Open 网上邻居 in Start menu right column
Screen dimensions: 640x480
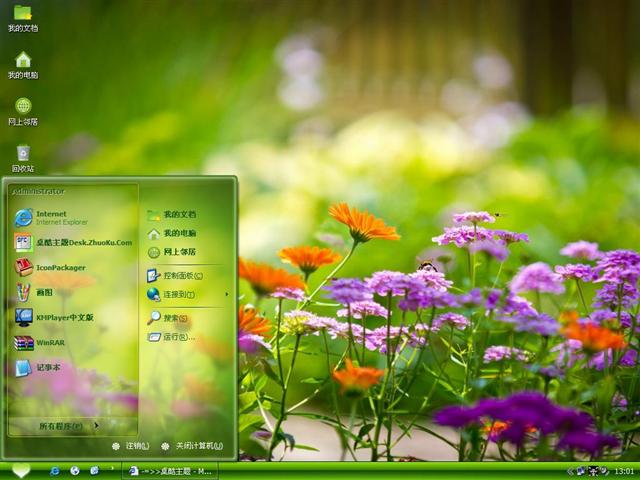coord(172,252)
